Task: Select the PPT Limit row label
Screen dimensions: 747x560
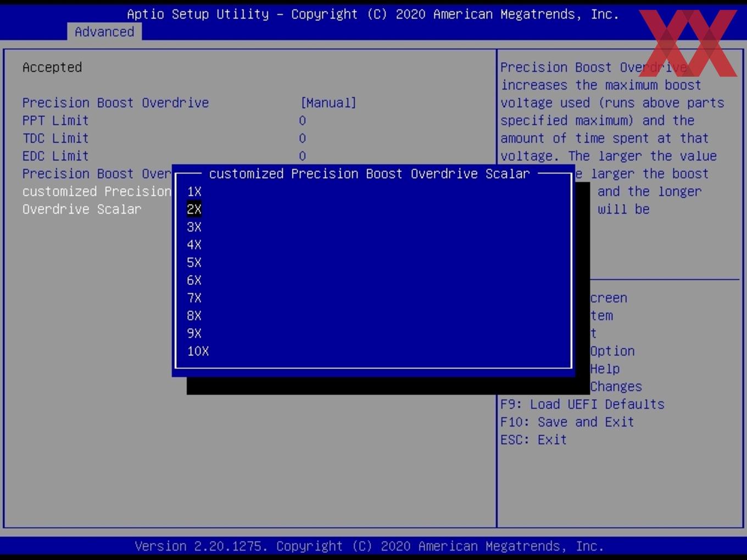Action: tap(55, 121)
